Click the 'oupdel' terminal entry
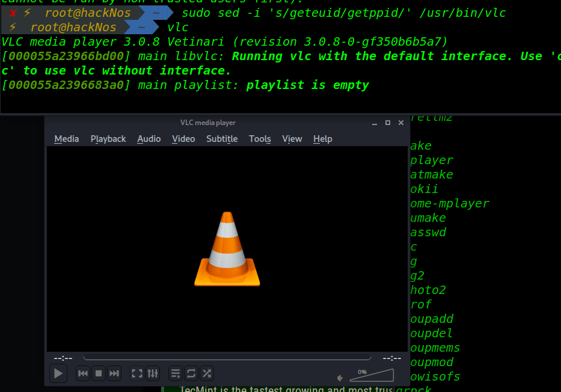 point(432,333)
